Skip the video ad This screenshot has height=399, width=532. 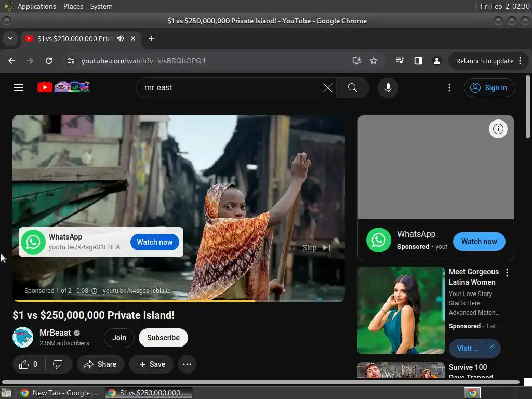[316, 248]
